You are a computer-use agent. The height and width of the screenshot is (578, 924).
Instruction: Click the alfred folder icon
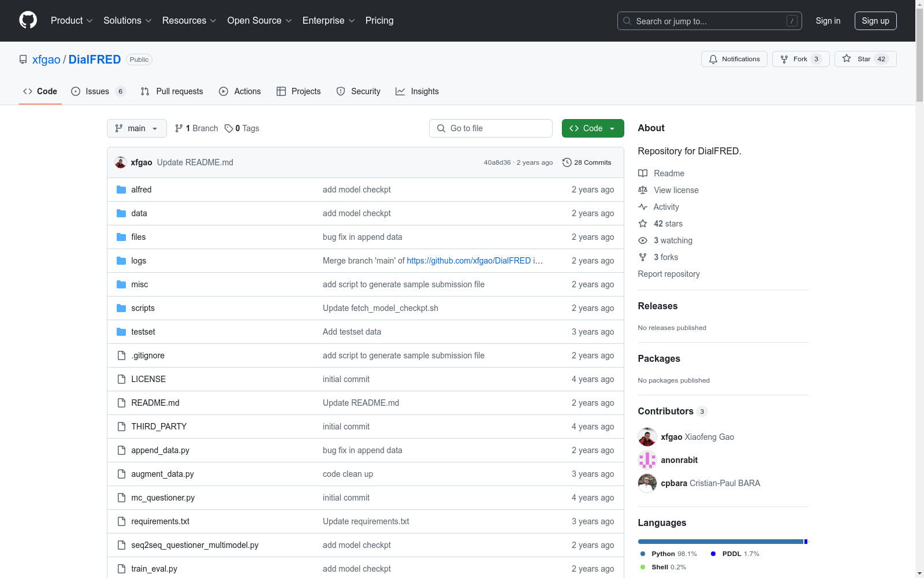(121, 190)
